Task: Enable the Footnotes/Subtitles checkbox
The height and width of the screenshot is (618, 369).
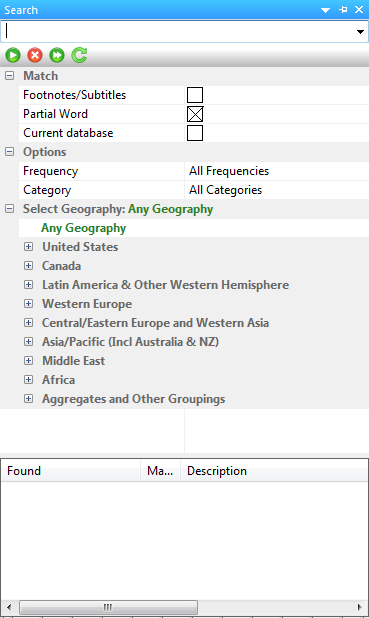Action: (195, 95)
